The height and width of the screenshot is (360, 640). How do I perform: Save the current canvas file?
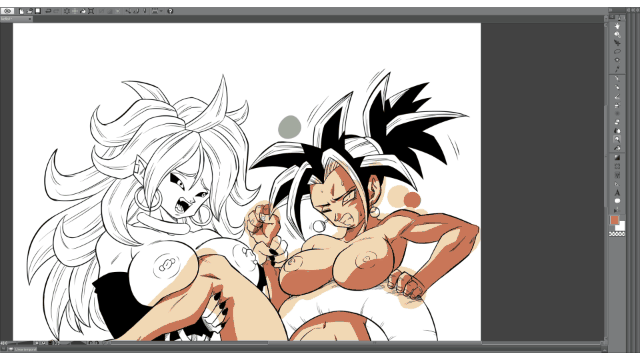tap(38, 11)
